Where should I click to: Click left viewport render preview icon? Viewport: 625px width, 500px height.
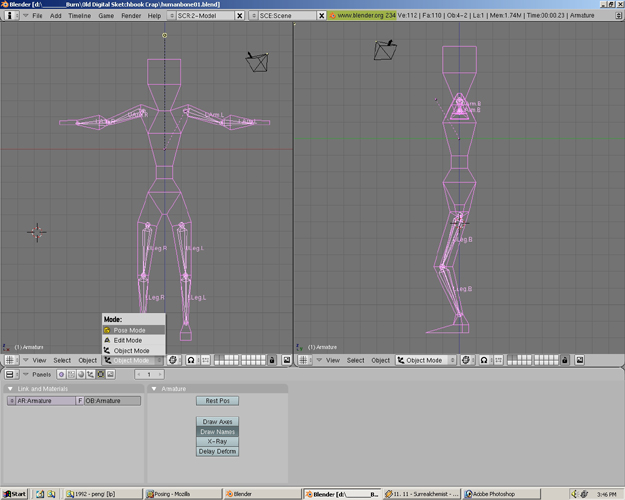pyautogui.click(x=287, y=360)
